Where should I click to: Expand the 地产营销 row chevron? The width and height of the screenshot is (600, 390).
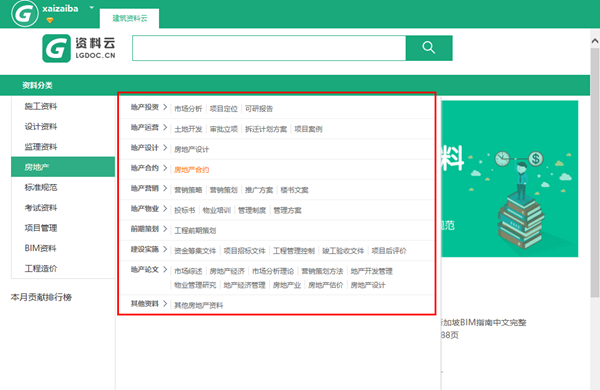point(165,188)
